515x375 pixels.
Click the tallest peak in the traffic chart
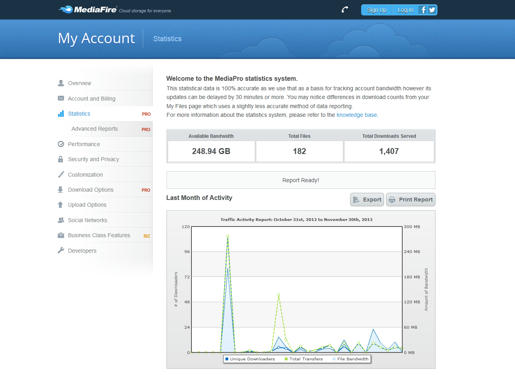pos(228,236)
